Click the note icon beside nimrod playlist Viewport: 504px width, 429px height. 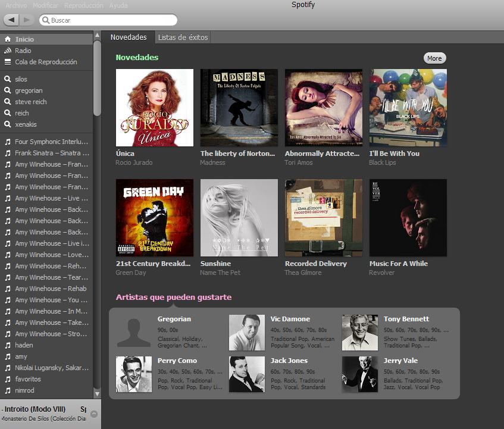pyautogui.click(x=8, y=390)
